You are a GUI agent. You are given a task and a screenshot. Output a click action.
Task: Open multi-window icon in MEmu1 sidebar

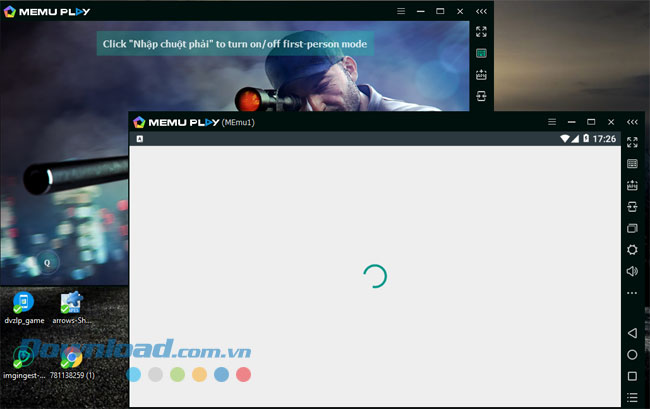632,228
